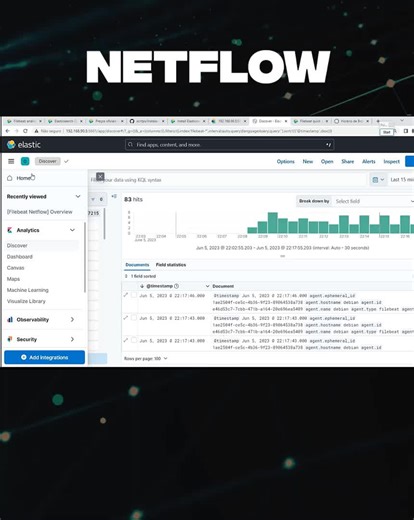Click Inspect in the top menu
The height and width of the screenshot is (520, 414).
pyautogui.click(x=391, y=161)
